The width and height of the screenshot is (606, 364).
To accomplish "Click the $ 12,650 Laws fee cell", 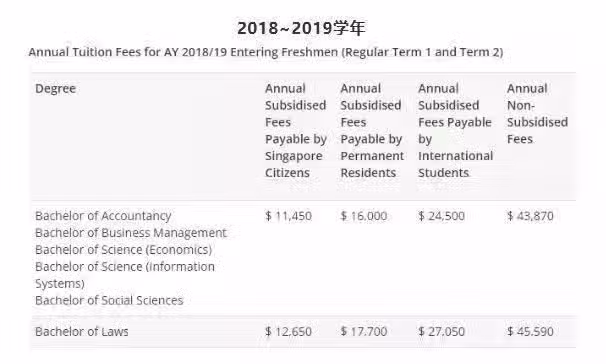I will pyautogui.click(x=288, y=332).
